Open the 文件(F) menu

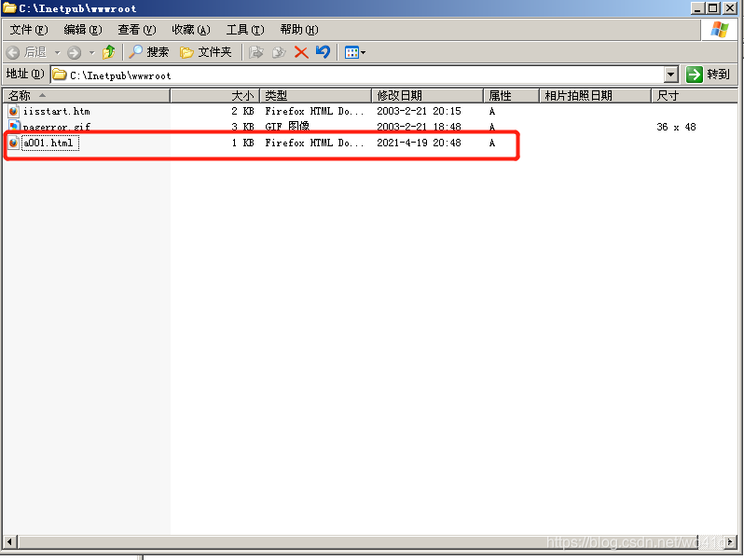tap(28, 30)
